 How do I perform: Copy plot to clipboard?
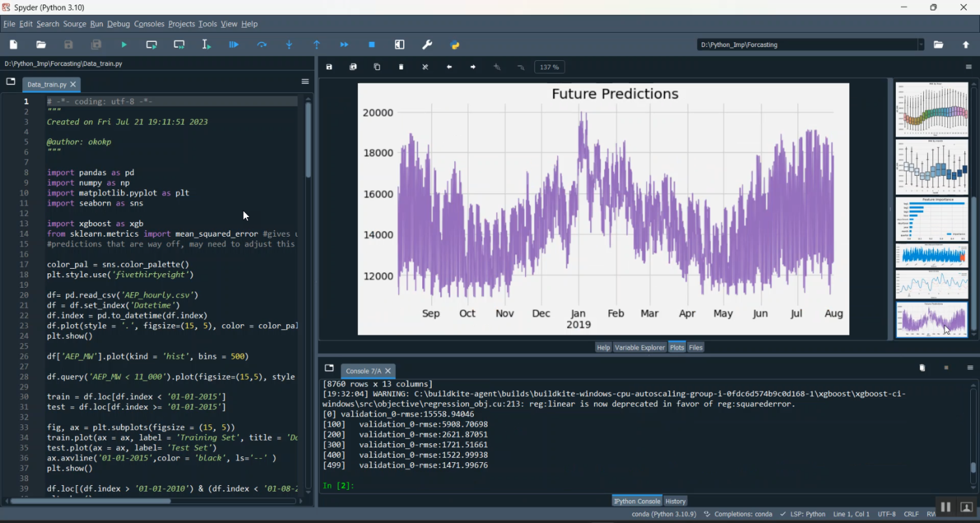[x=377, y=67]
